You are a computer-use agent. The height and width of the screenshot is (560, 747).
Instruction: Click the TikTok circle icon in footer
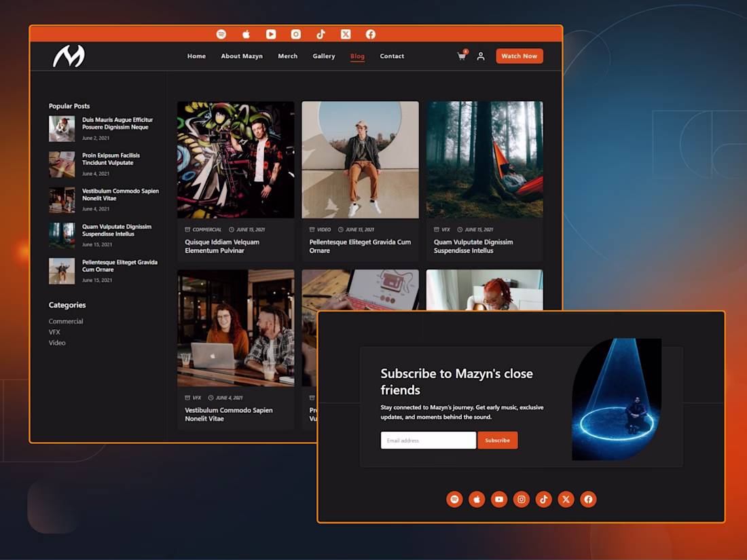pos(543,499)
